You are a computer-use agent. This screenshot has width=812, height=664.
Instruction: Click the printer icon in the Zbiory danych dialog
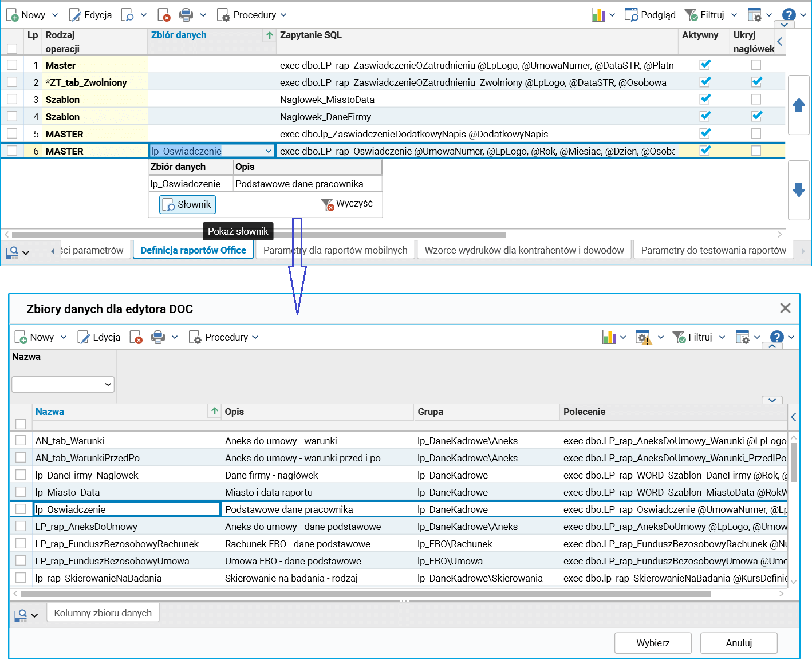coord(158,337)
